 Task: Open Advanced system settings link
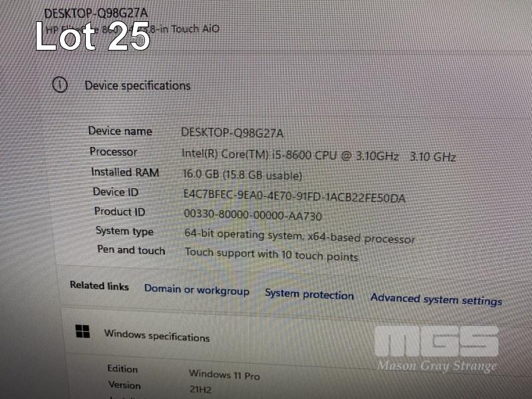click(436, 300)
